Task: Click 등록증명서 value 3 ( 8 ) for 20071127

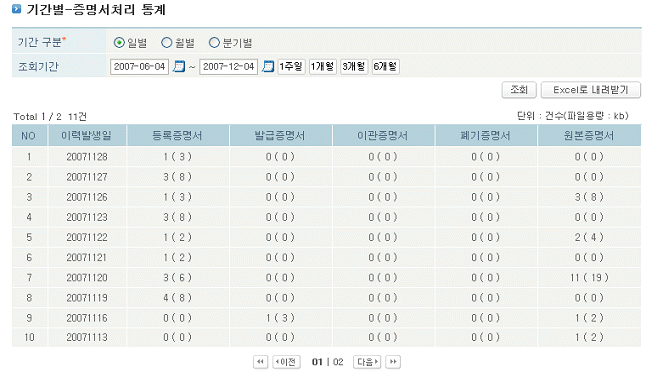Action: point(178,177)
